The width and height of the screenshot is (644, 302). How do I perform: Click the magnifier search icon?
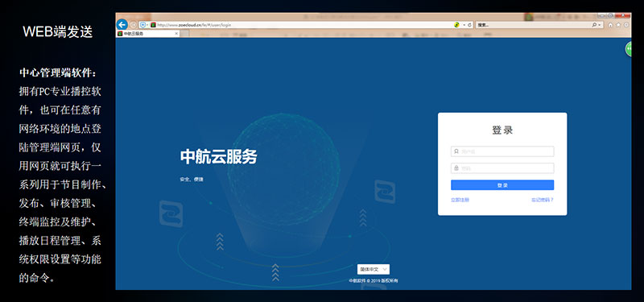pyautogui.click(x=594, y=25)
